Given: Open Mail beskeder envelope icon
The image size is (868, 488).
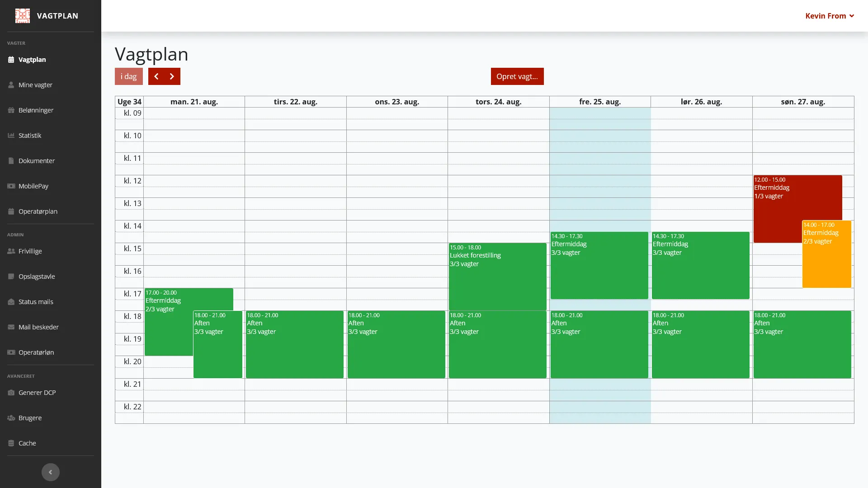Looking at the screenshot, I should pos(11,327).
